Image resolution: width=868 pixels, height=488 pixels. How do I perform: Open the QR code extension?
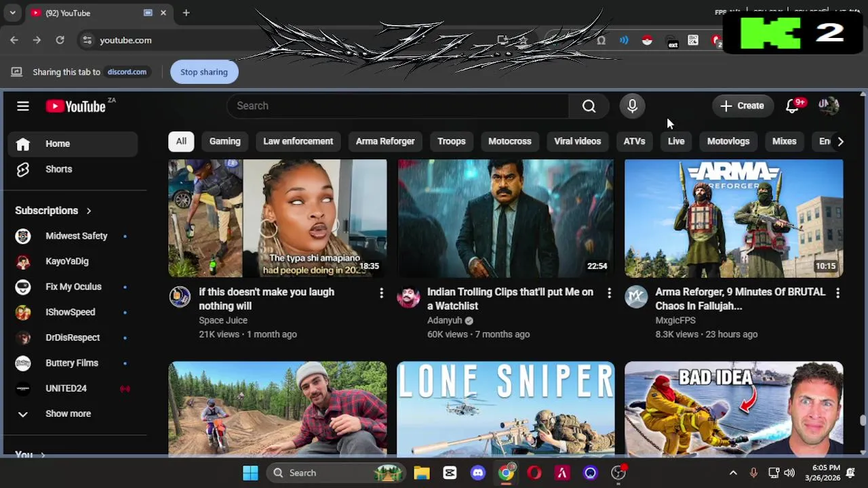tap(693, 40)
